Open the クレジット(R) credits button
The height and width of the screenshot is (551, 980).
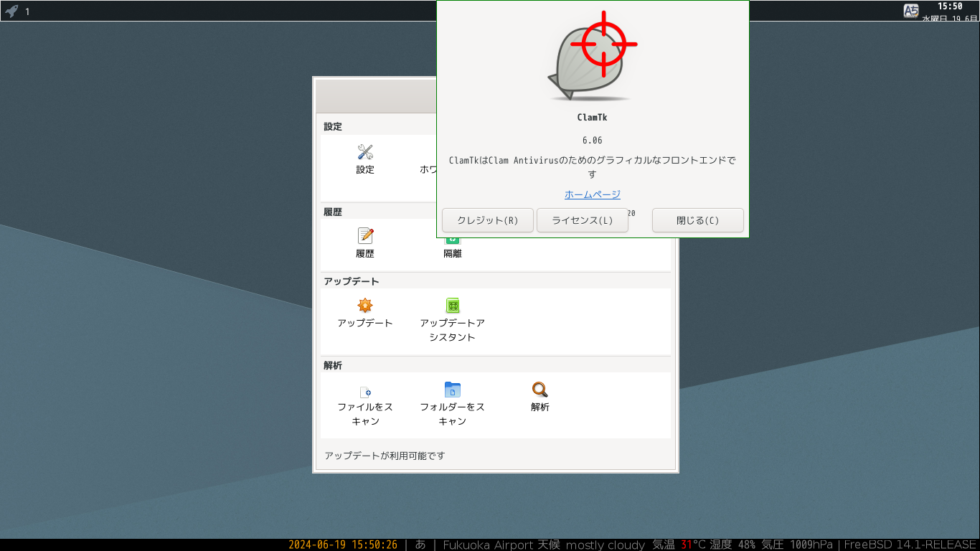488,220
